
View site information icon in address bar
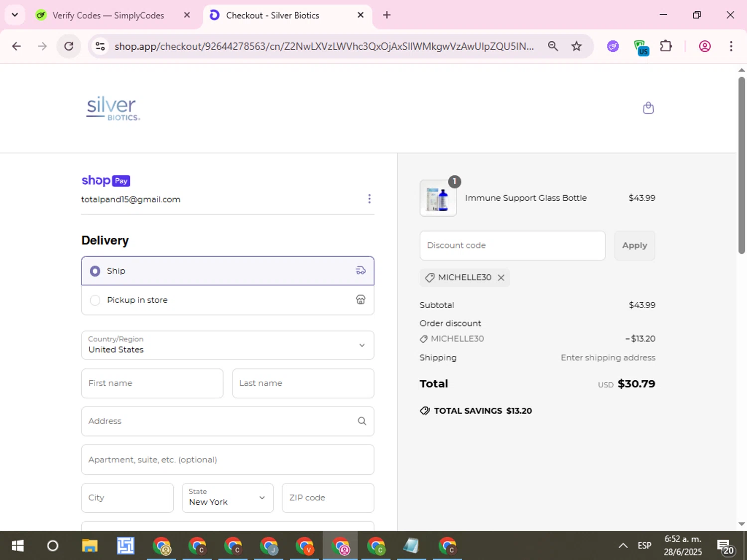[x=100, y=46]
